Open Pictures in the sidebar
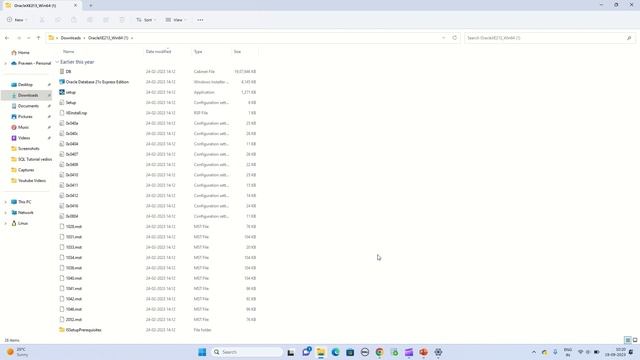This screenshot has width=640, height=360. (25, 116)
